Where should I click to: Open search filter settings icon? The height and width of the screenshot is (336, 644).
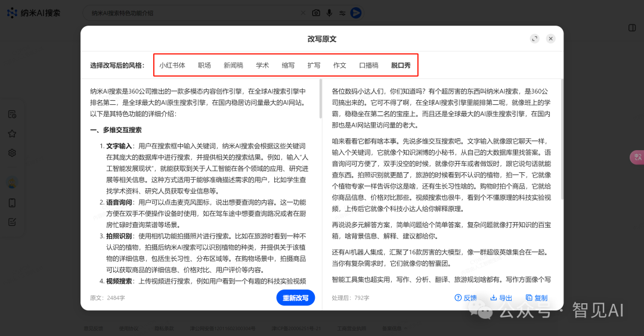coord(342,13)
